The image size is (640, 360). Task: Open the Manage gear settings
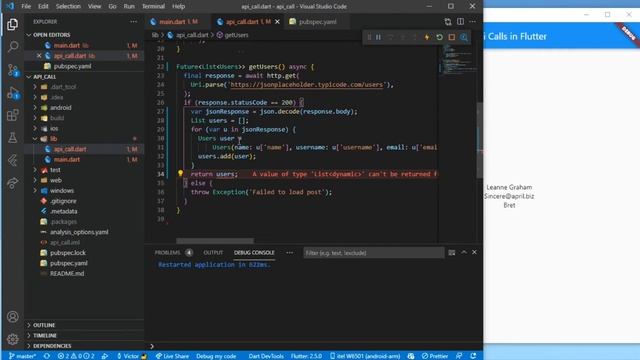[13, 339]
